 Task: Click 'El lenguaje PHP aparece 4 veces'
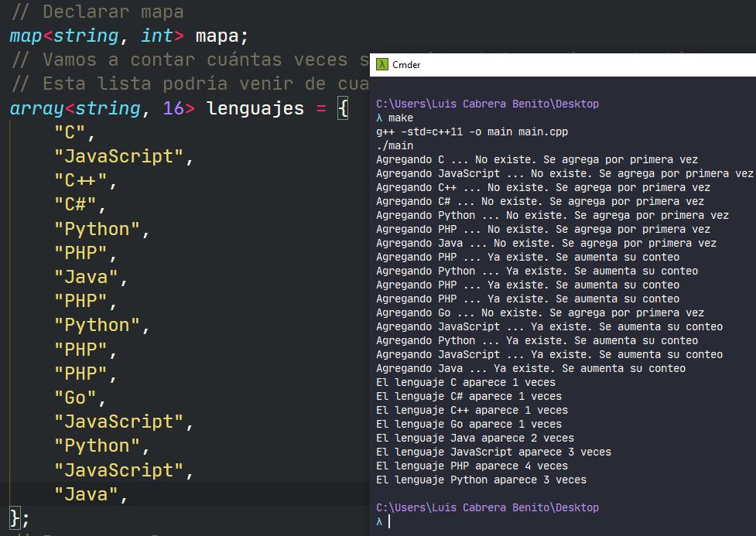pos(472,466)
